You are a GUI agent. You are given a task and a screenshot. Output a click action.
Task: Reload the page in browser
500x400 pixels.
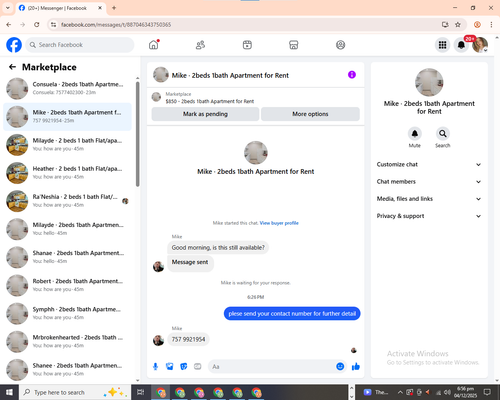[37, 24]
